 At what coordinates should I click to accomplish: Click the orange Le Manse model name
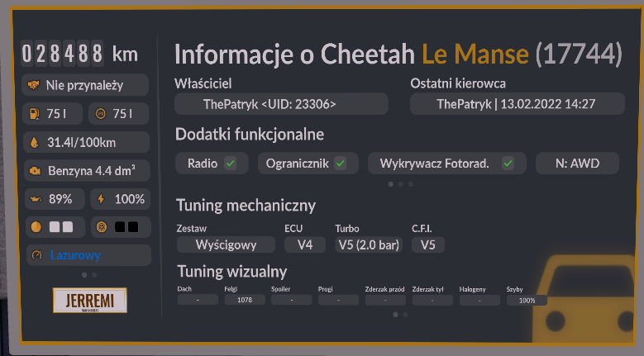[475, 54]
